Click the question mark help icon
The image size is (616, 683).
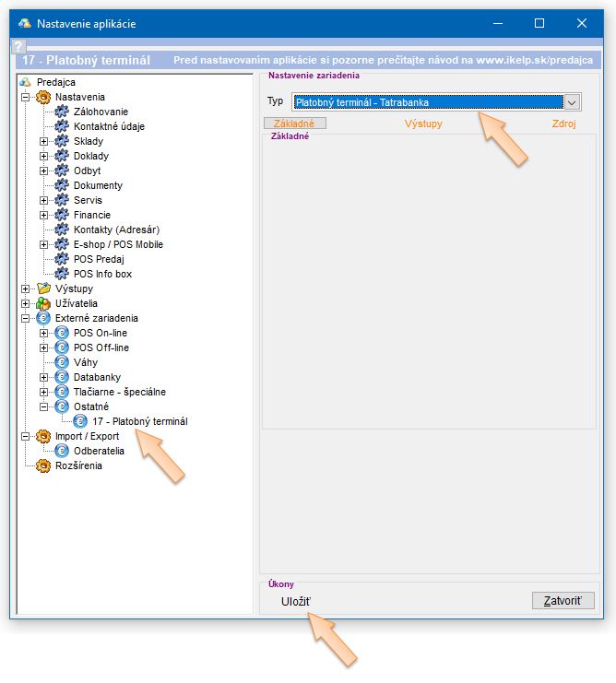(18, 46)
